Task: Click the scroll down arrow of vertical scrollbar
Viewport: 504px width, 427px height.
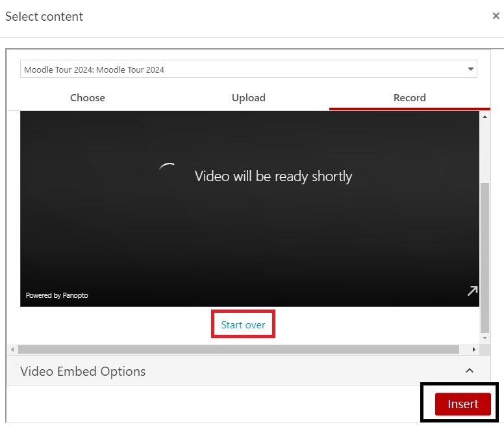Action: point(485,338)
